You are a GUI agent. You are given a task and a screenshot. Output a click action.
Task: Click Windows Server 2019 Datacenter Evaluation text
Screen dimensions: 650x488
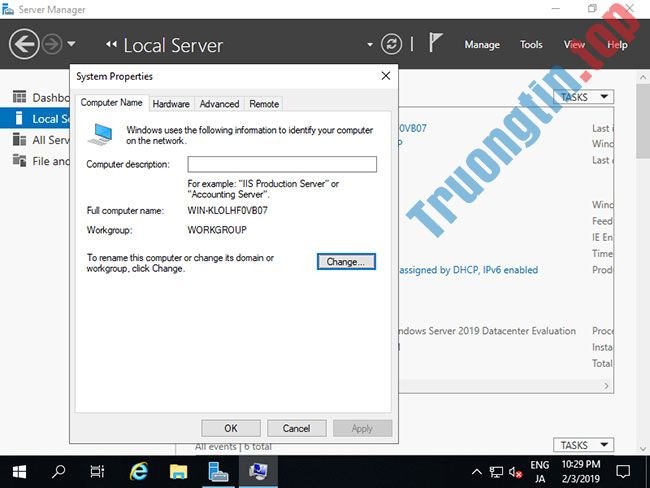pyautogui.click(x=486, y=330)
